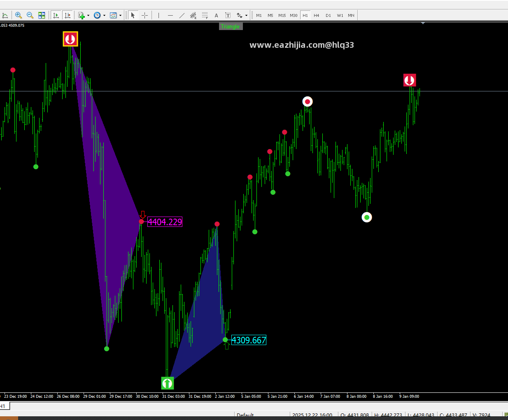Click the Close price C: 4433.487 status
508x420 pixels.
click(x=453, y=415)
